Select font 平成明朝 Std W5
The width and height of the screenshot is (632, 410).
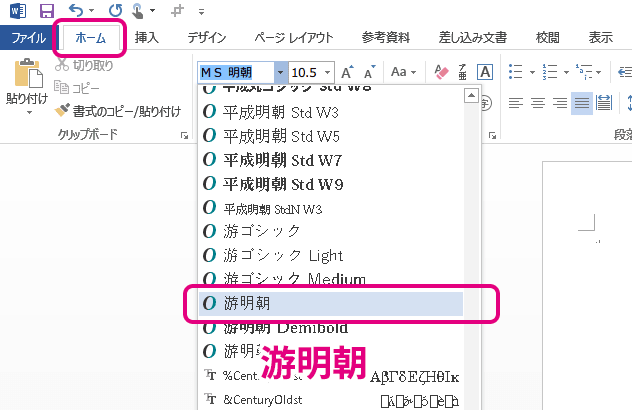pos(331,136)
